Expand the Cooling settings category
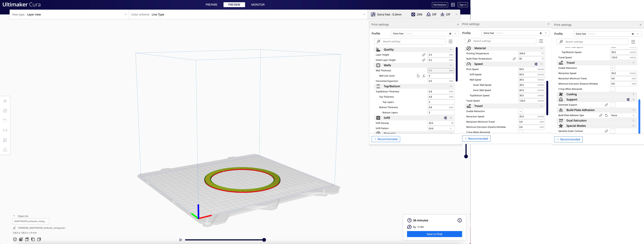644x244 pixels. (x=597, y=94)
